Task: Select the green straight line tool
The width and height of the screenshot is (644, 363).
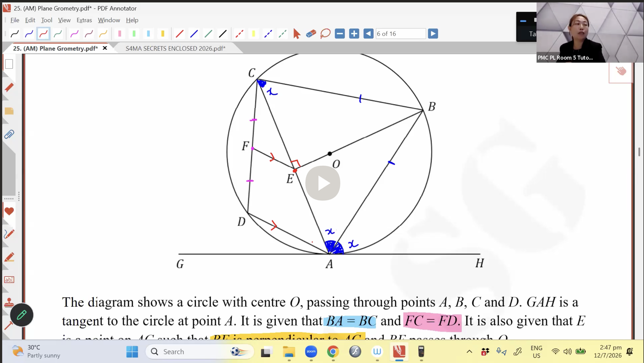Action: click(x=208, y=34)
